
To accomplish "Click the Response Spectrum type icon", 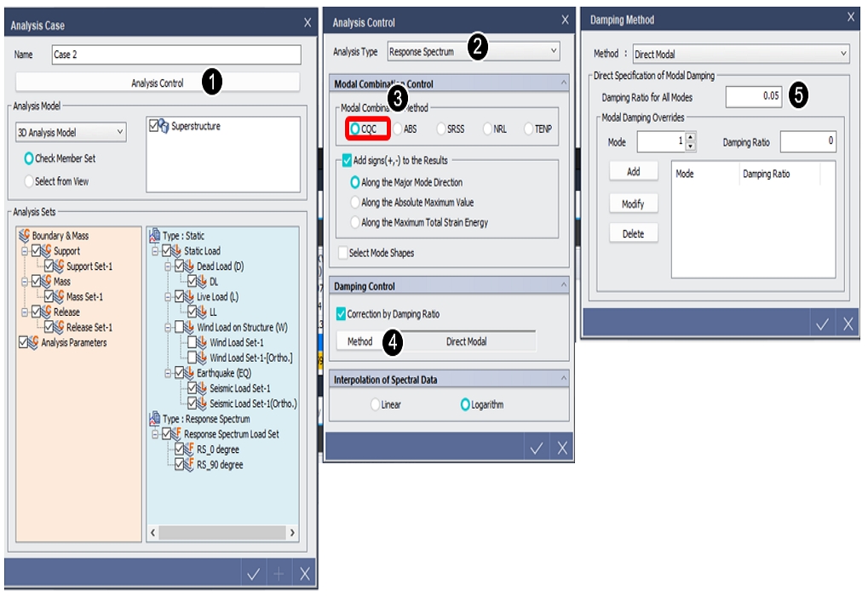I will (x=153, y=418).
